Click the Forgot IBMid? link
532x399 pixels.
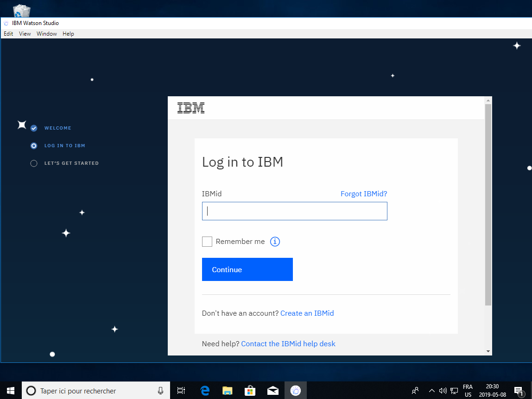(x=364, y=194)
